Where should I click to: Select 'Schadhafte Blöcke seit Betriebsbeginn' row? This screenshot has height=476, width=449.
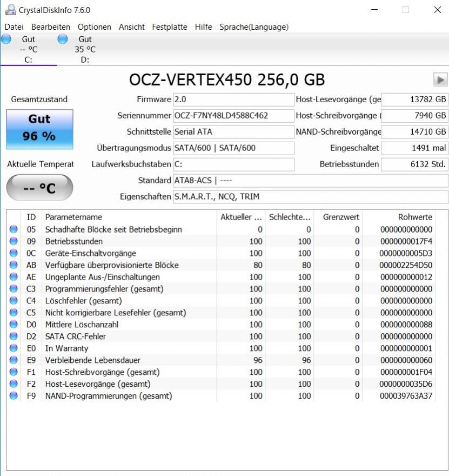point(221,229)
